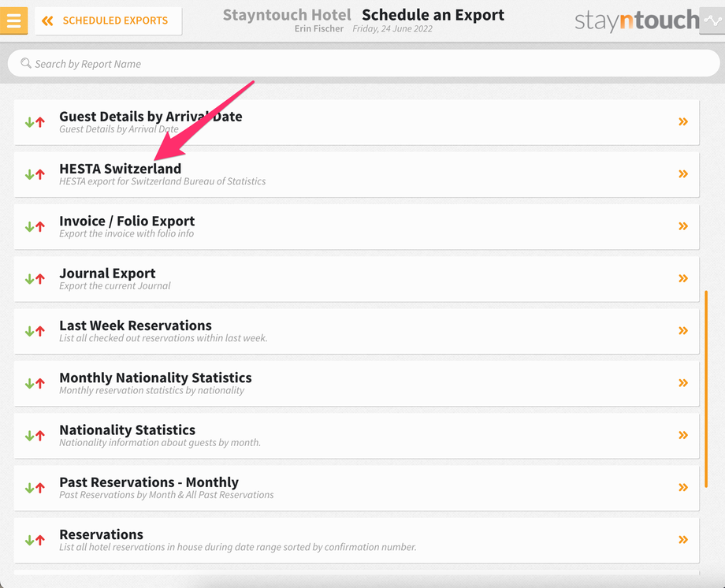Expand Journal Export double chevron
The height and width of the screenshot is (588, 725).
tap(683, 278)
